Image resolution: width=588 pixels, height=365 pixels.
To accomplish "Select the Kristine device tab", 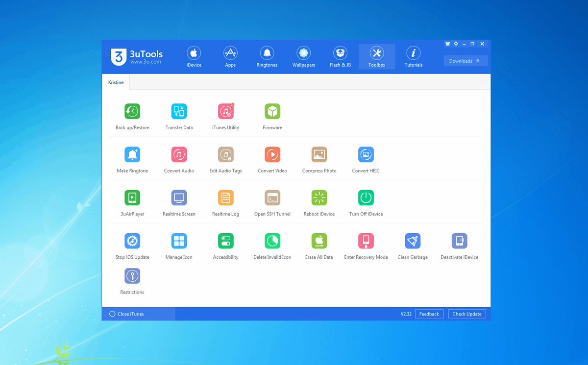I will click(x=116, y=83).
